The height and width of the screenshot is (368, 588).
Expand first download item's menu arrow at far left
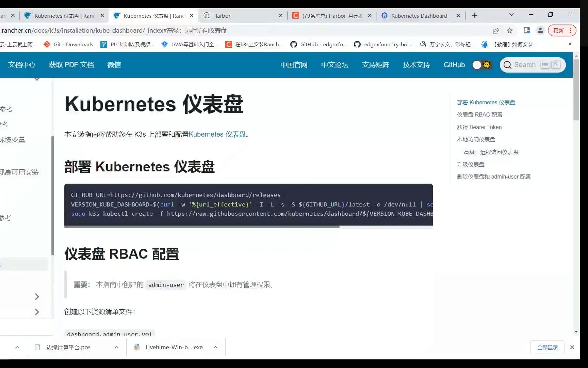(17, 347)
